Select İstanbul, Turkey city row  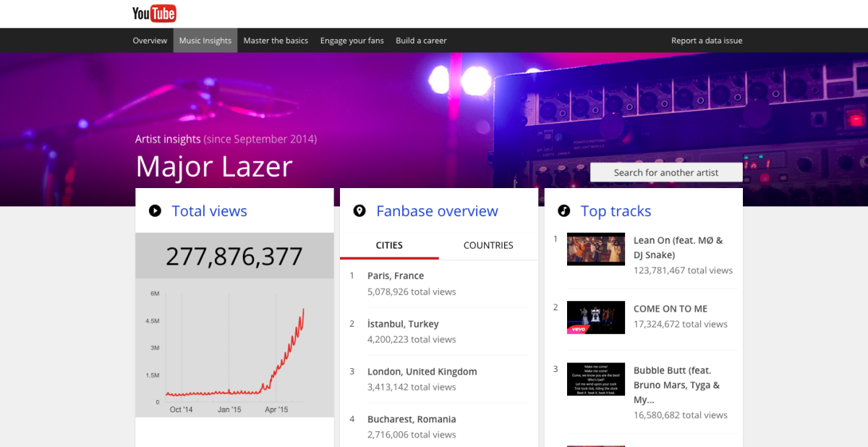click(439, 331)
